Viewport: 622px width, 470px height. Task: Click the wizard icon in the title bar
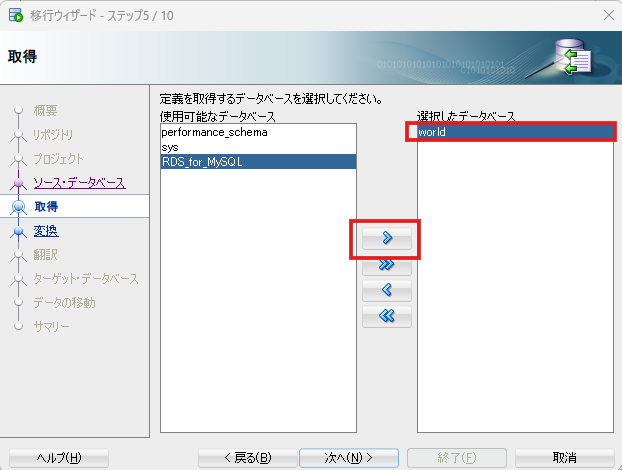point(16,15)
